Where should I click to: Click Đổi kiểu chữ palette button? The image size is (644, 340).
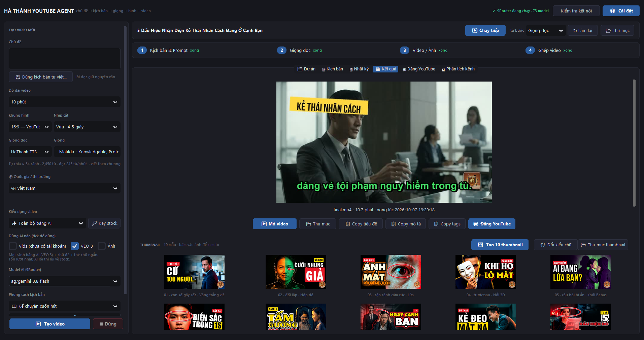tap(556, 245)
